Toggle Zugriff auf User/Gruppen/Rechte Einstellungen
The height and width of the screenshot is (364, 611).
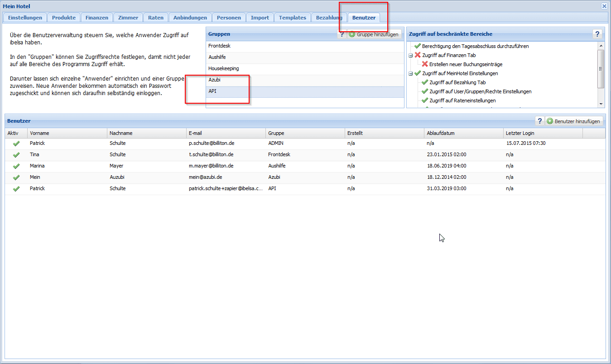(x=425, y=91)
